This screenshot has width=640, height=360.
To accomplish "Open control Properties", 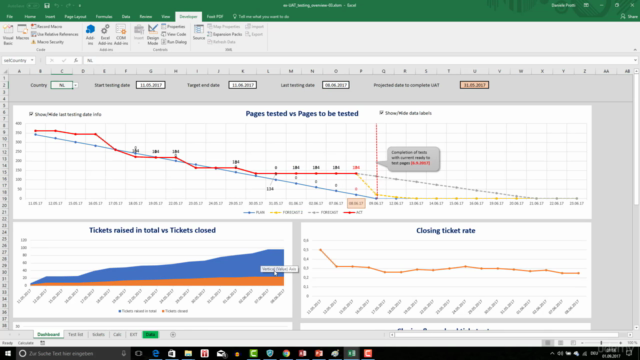I will [x=173, y=27].
